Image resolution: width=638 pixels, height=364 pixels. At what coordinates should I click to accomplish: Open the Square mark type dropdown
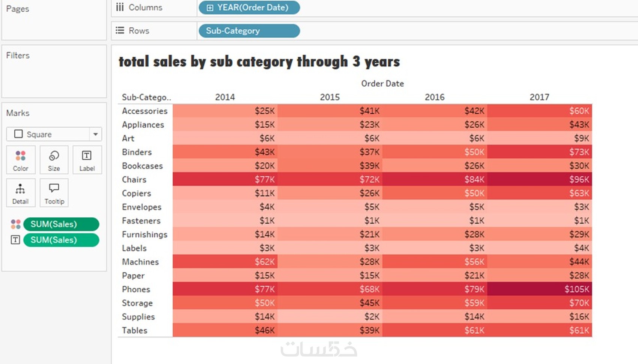[95, 134]
